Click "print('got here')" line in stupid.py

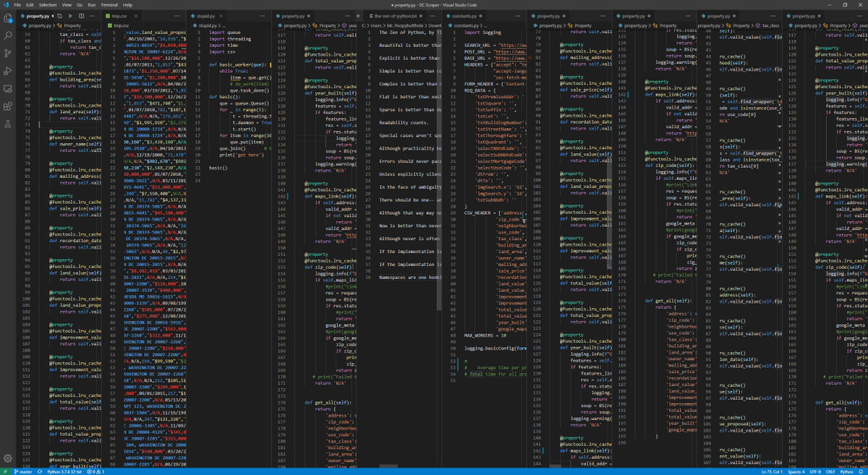coord(242,154)
